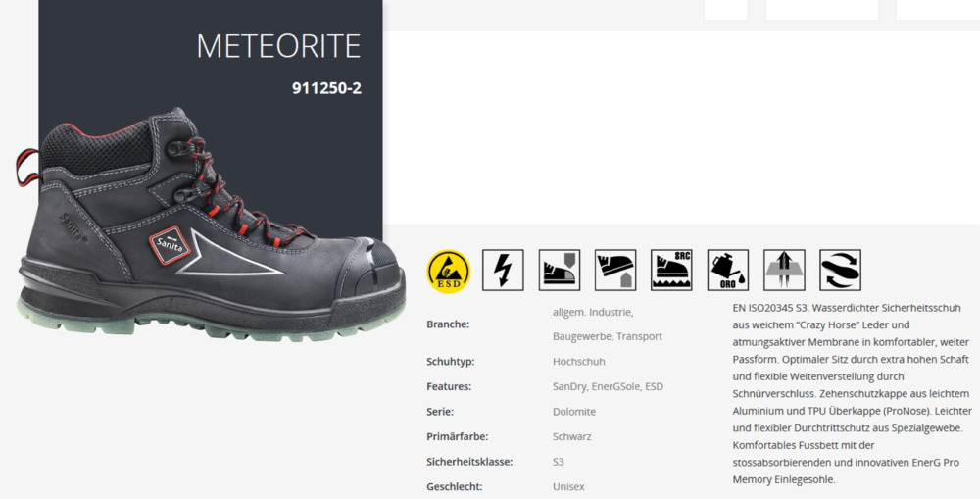The width and height of the screenshot is (980, 499).
Task: Click the S3 safety class value
Action: click(x=559, y=462)
